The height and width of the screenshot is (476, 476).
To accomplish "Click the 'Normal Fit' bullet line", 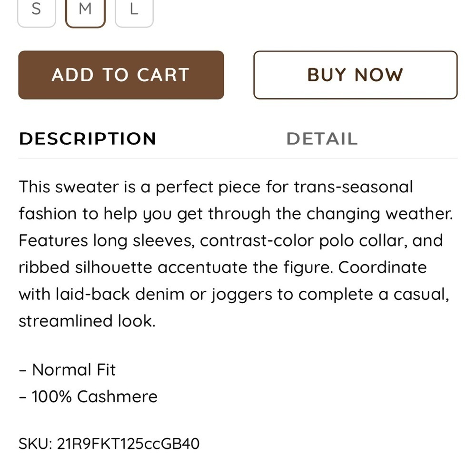I will click(x=67, y=370).
